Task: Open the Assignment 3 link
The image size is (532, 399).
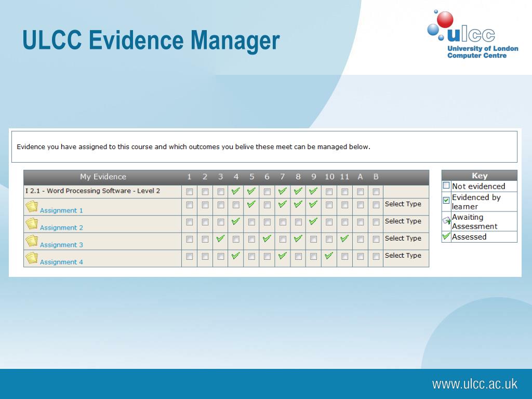Action: tap(61, 245)
